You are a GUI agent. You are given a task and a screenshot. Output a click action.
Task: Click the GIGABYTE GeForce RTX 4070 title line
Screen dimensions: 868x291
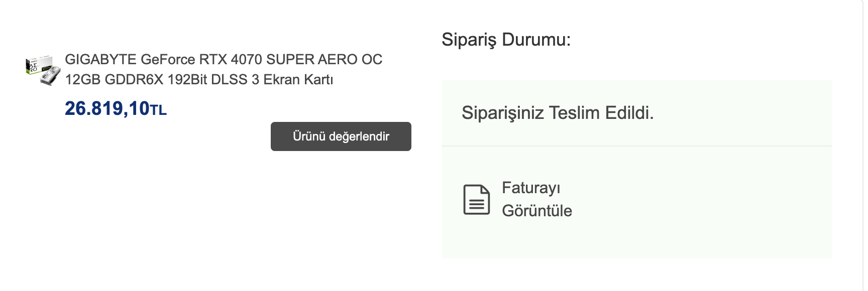(x=224, y=59)
